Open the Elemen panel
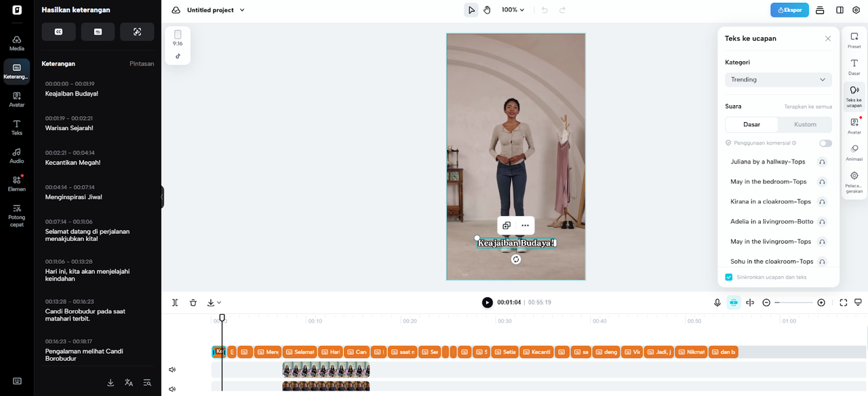 17,183
